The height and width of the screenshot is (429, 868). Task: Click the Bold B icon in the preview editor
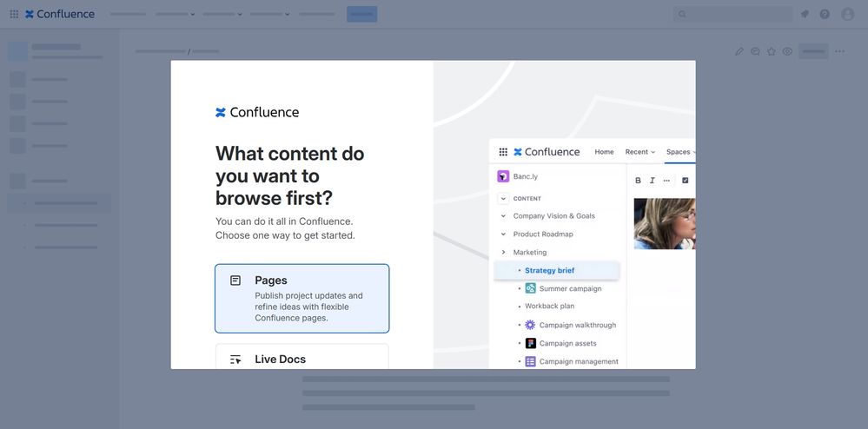tap(638, 181)
